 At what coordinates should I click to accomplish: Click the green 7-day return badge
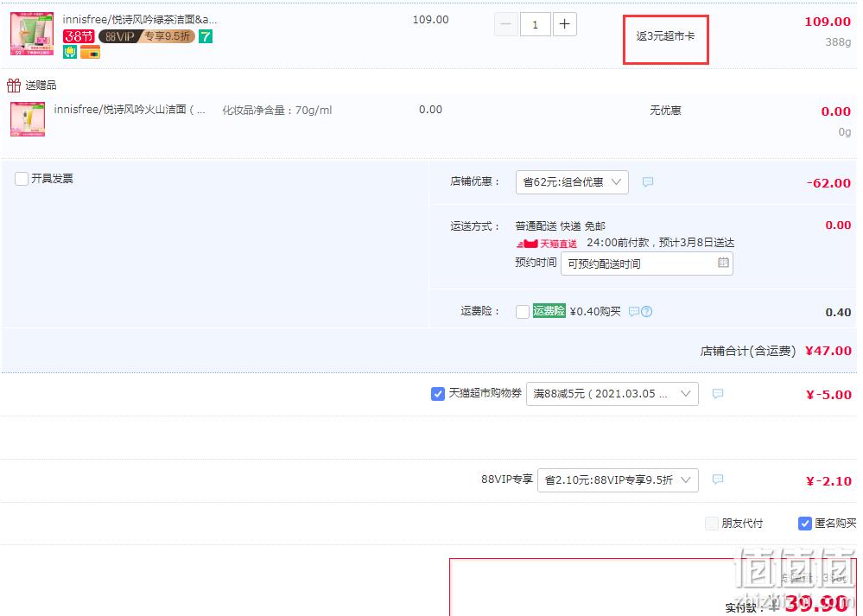coord(206,36)
